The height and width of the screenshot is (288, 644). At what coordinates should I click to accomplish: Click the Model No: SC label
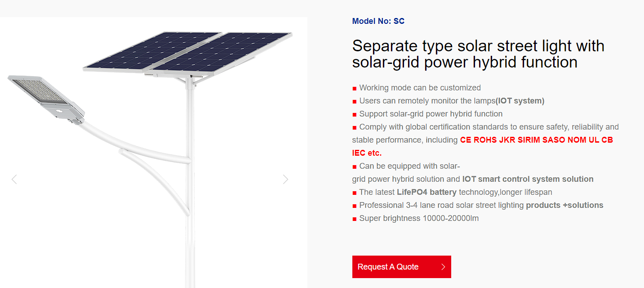pos(378,21)
